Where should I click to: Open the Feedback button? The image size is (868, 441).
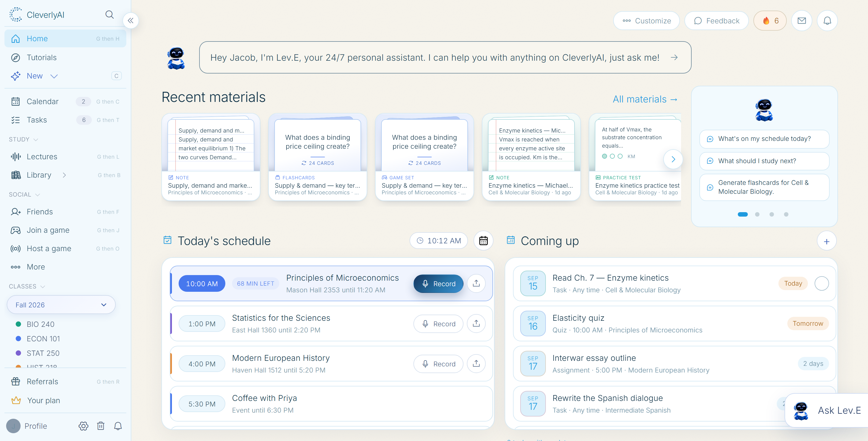coord(716,21)
